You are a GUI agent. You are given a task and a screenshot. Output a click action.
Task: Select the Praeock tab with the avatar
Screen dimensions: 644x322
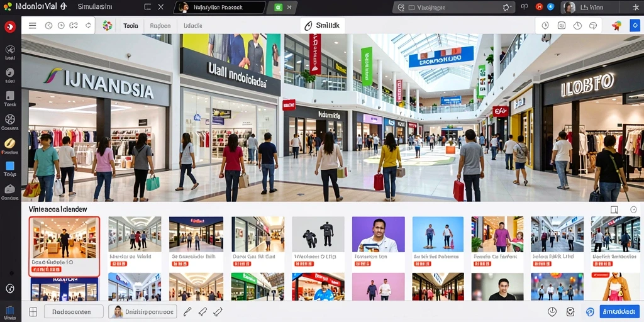[x=219, y=8]
